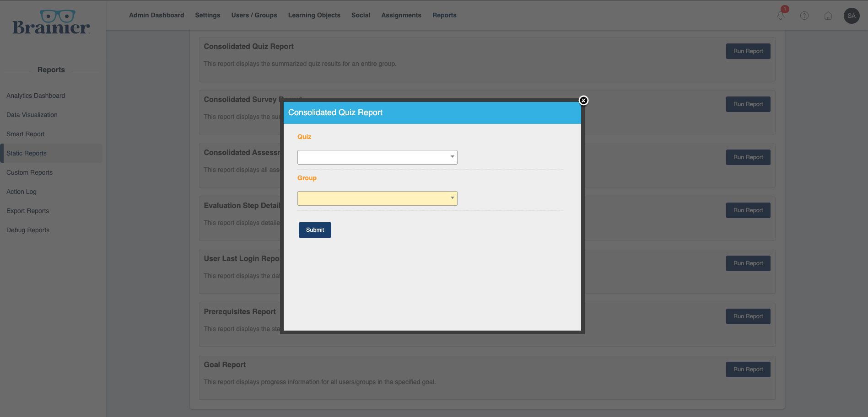Click the Group field label
Image resolution: width=868 pixels, height=417 pixels.
pos(307,178)
